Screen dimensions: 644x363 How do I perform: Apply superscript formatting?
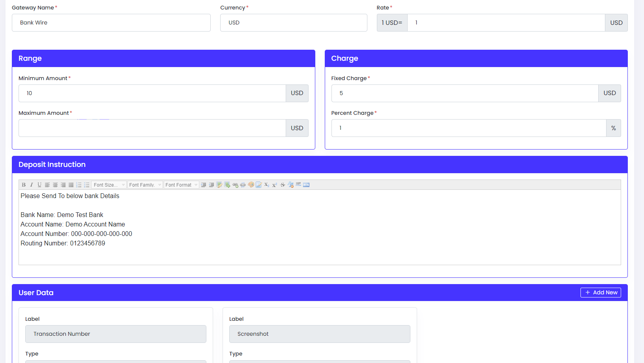pos(275,185)
